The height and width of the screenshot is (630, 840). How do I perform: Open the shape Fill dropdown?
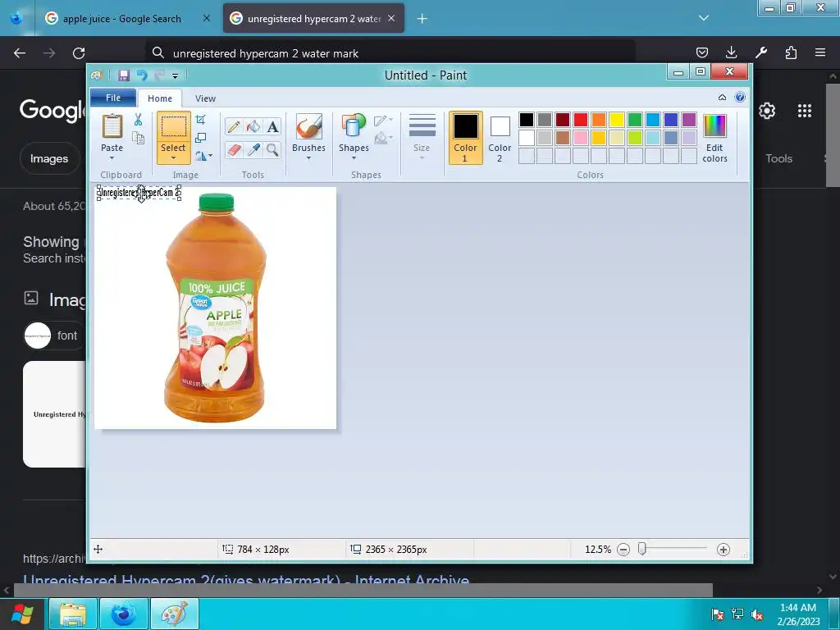(384, 139)
